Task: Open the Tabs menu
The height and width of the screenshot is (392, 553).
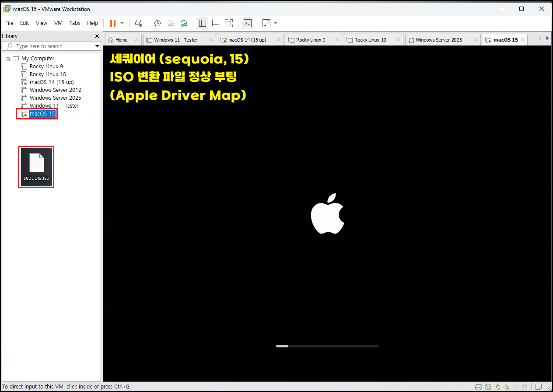Action: [75, 23]
